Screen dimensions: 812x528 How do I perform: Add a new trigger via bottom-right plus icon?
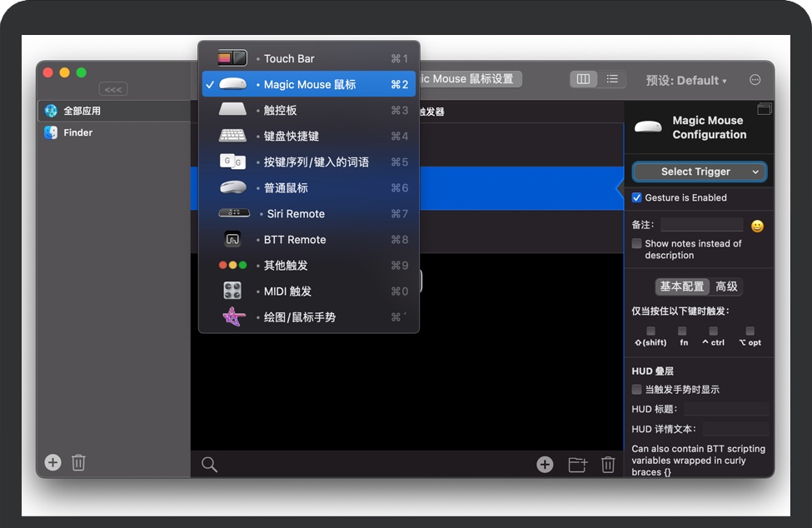coord(545,465)
